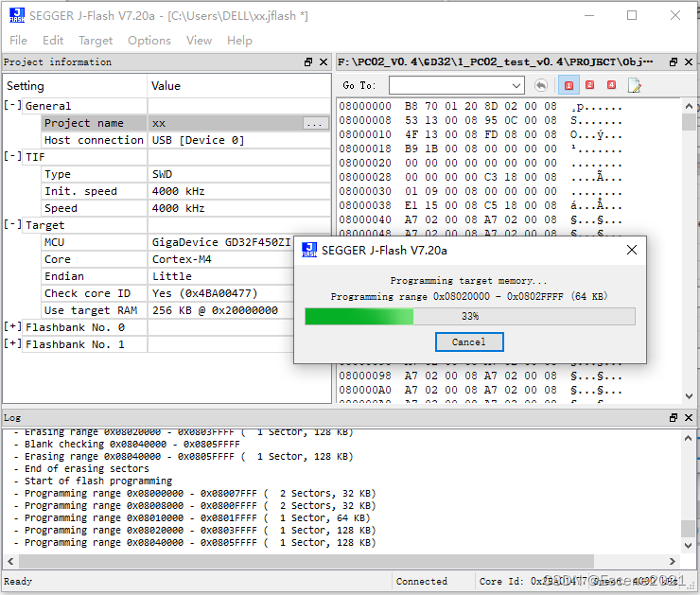
Task: Select 1-byte data width icon
Action: (x=569, y=85)
